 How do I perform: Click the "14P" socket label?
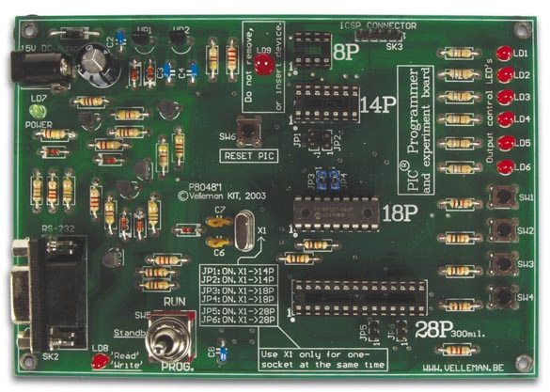point(378,104)
